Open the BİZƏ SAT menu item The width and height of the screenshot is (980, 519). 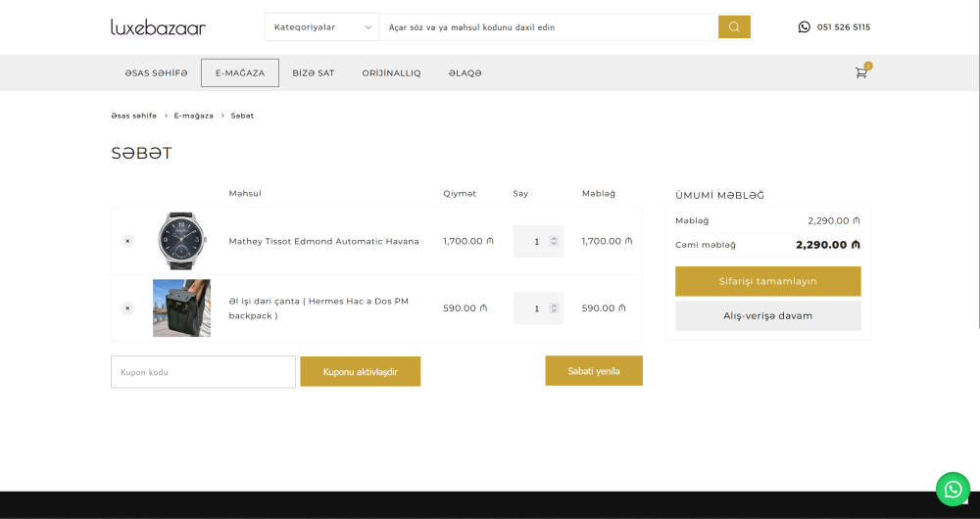click(314, 73)
